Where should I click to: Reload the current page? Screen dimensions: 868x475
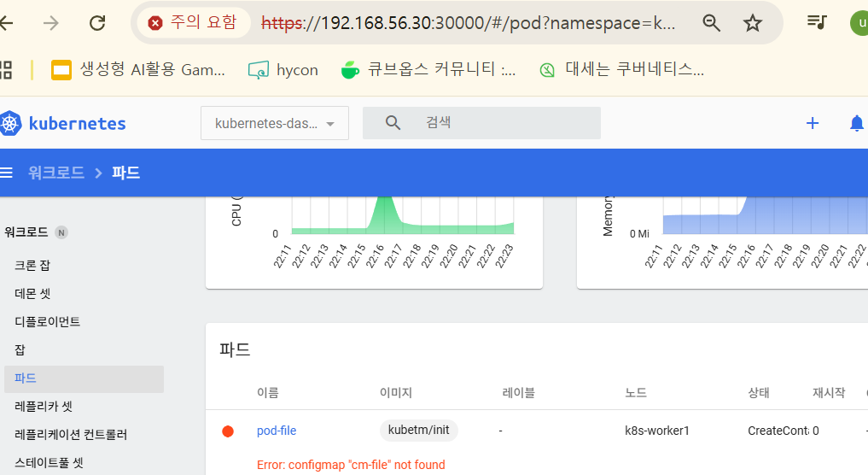pos(97,23)
